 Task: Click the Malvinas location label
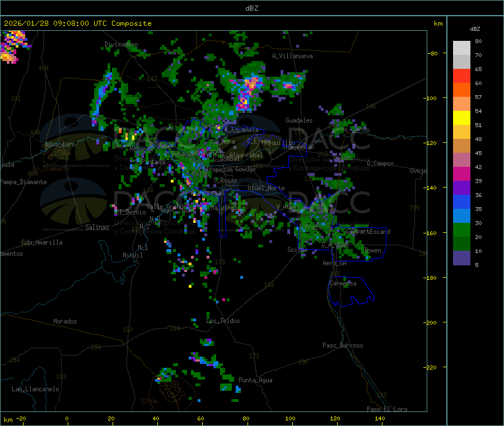[224, 208]
